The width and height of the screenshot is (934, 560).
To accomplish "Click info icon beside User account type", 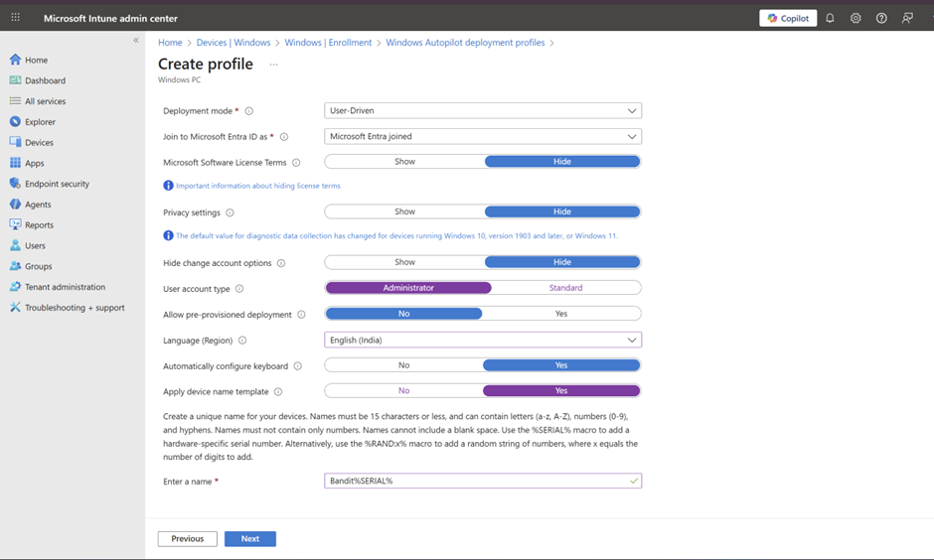I will point(240,289).
